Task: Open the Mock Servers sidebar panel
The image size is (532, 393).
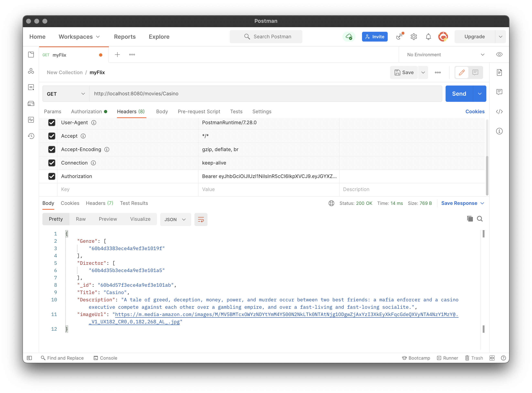Action: coord(31,103)
